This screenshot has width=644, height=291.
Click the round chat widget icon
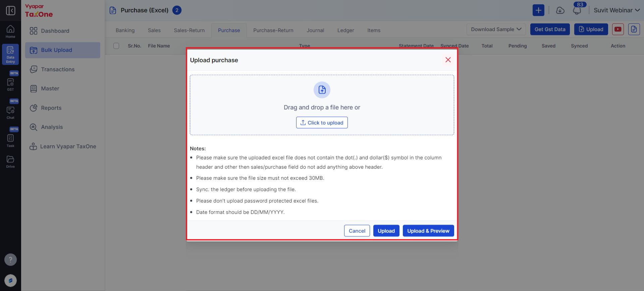pyautogui.click(x=10, y=281)
